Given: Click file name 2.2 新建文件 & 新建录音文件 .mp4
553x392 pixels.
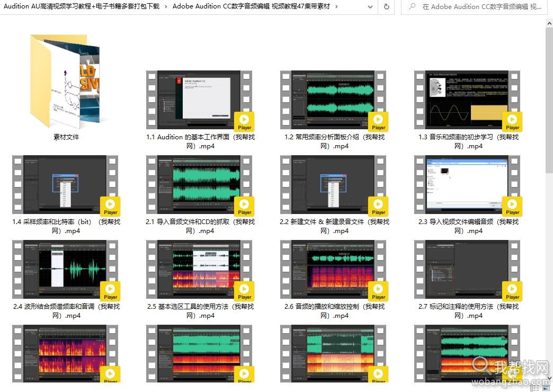Looking at the screenshot, I should (x=334, y=226).
